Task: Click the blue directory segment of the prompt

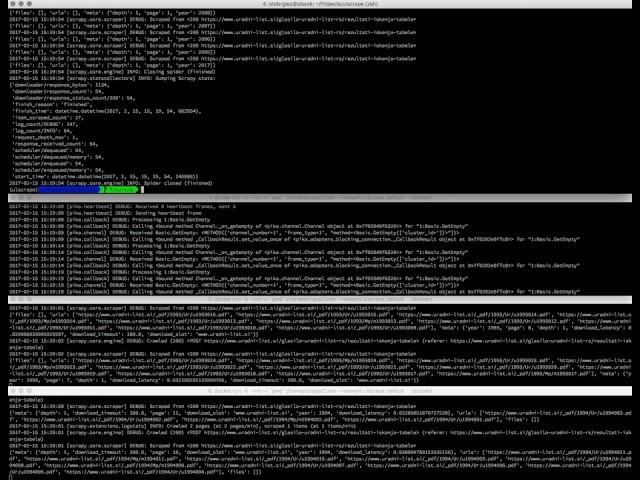Action: (69, 189)
